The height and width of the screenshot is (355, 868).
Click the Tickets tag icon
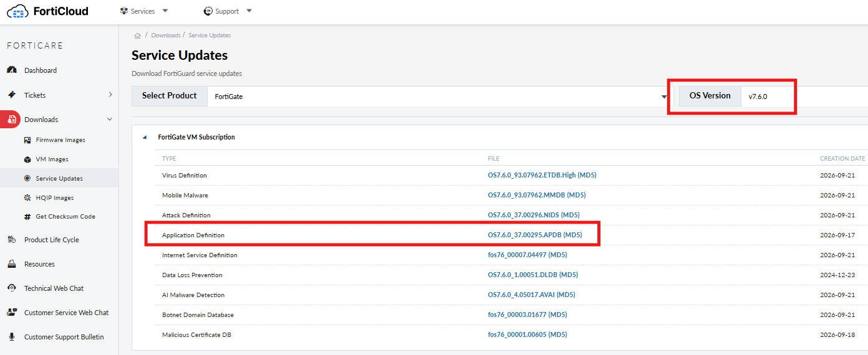11,95
